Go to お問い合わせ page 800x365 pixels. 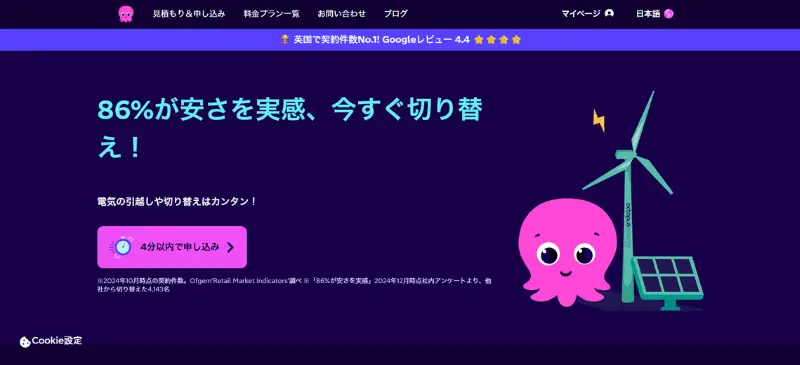(341, 14)
